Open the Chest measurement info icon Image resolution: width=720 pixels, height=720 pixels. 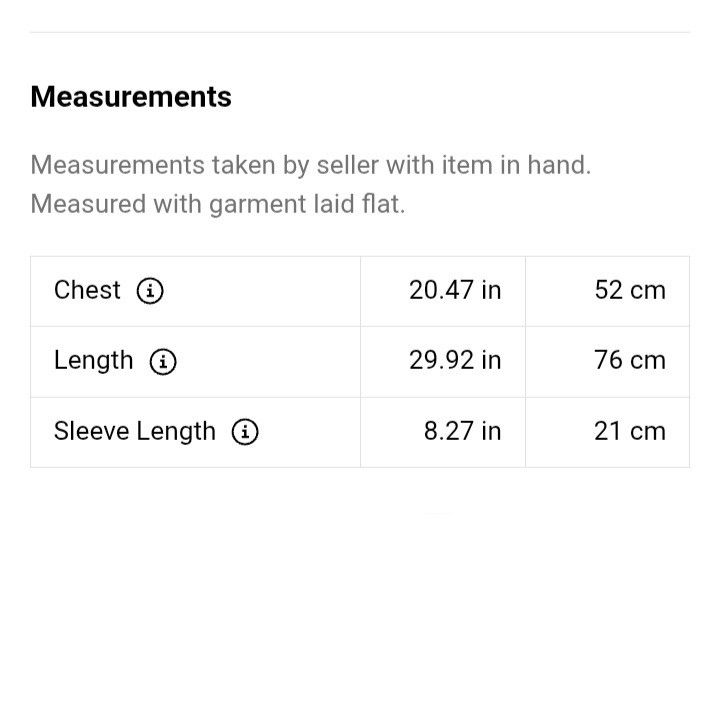coord(150,291)
